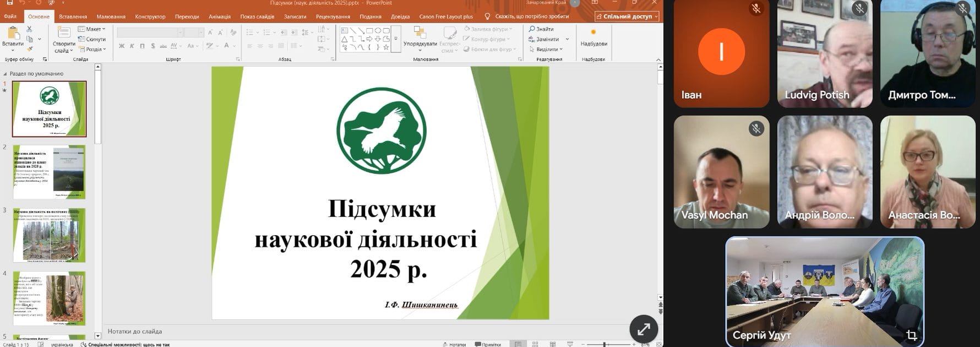
Task: Select slide 3 thumbnail in the panel
Action: (x=50, y=235)
